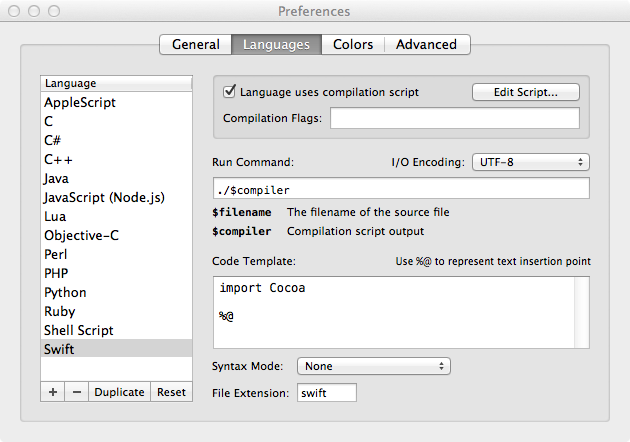Select JavaScript (Node.js) language entry

coord(103,197)
